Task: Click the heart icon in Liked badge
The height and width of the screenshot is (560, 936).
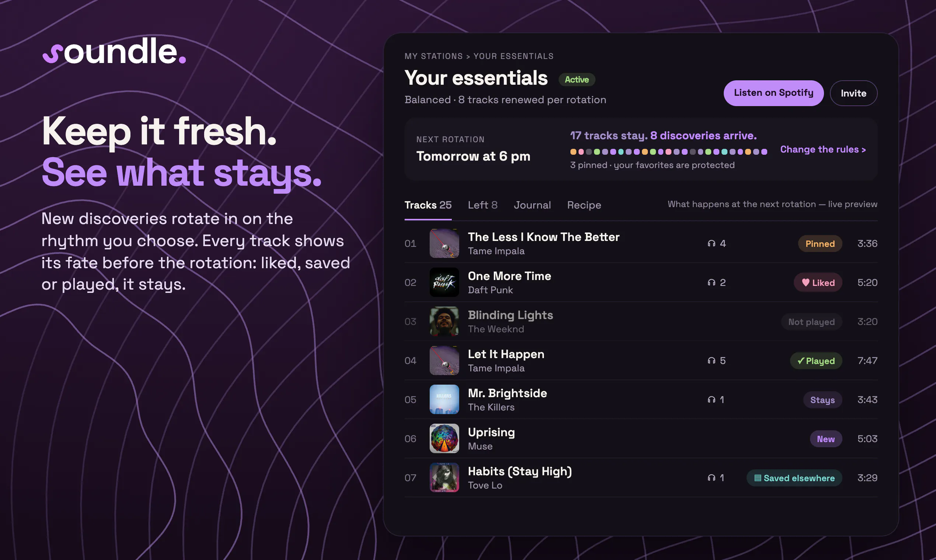Action: (806, 283)
